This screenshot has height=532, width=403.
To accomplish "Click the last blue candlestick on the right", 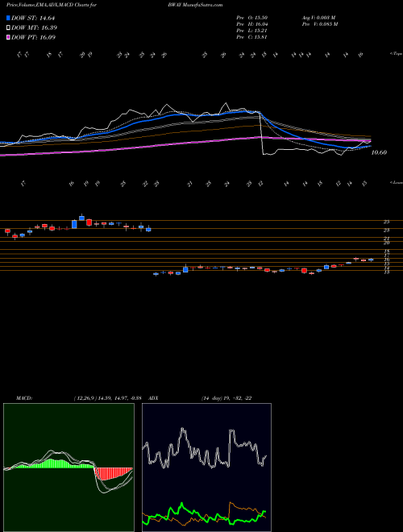I will click(x=371, y=260).
